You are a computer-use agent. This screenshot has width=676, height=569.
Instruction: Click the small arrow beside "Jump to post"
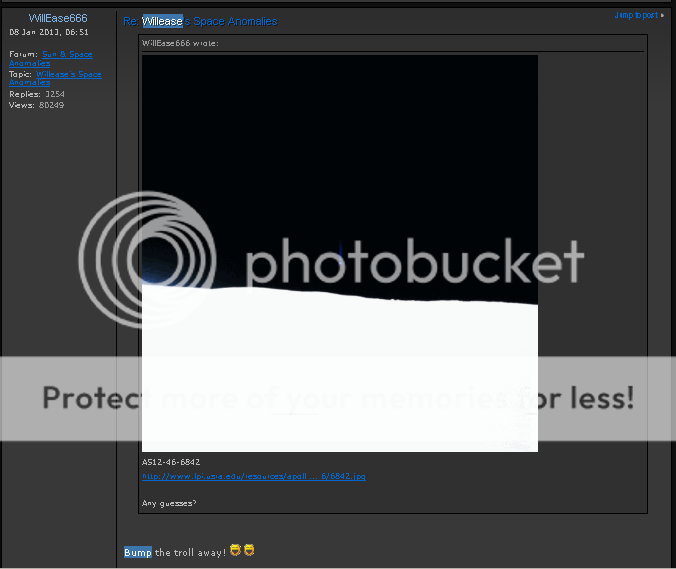(x=663, y=16)
